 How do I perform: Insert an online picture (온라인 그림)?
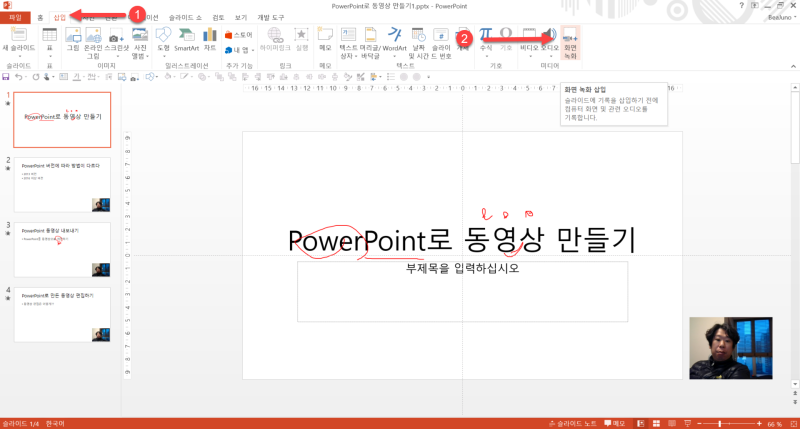click(93, 43)
